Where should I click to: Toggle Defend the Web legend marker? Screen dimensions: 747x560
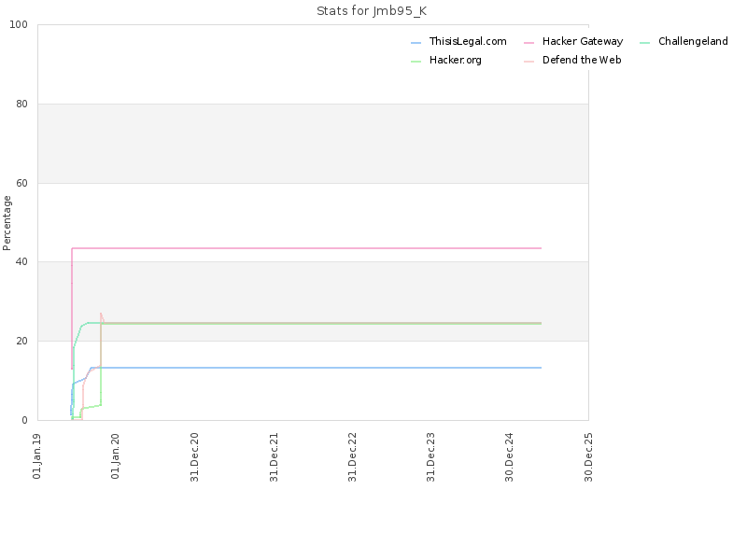coord(529,62)
